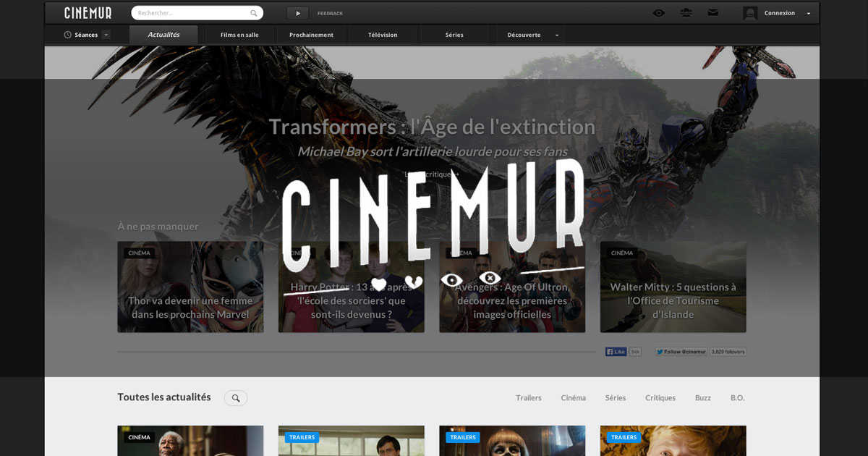The height and width of the screenshot is (456, 868).
Task: Click the news search magnifier button
Action: (236, 398)
